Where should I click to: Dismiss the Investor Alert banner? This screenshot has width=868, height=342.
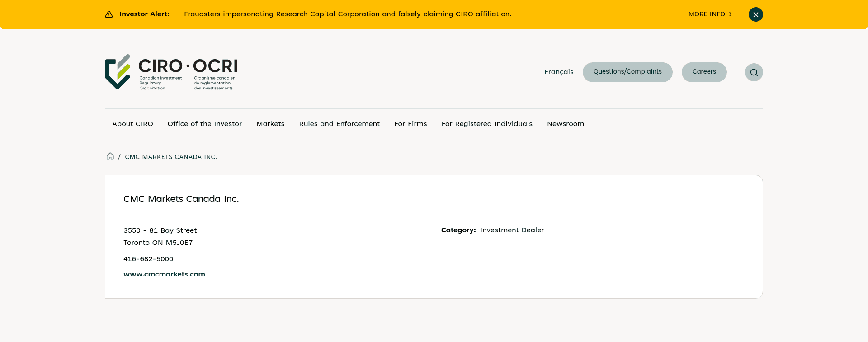tap(755, 14)
